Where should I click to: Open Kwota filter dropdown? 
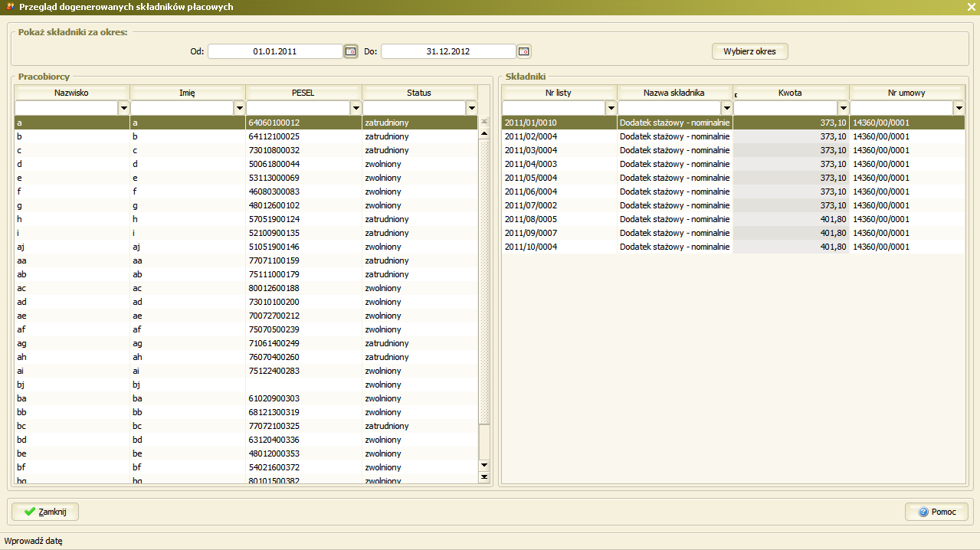click(x=843, y=108)
